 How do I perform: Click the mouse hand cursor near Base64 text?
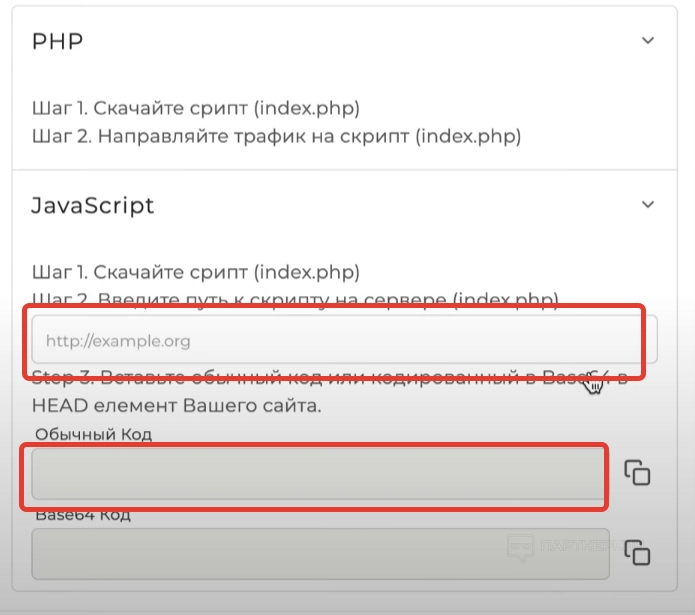[594, 383]
